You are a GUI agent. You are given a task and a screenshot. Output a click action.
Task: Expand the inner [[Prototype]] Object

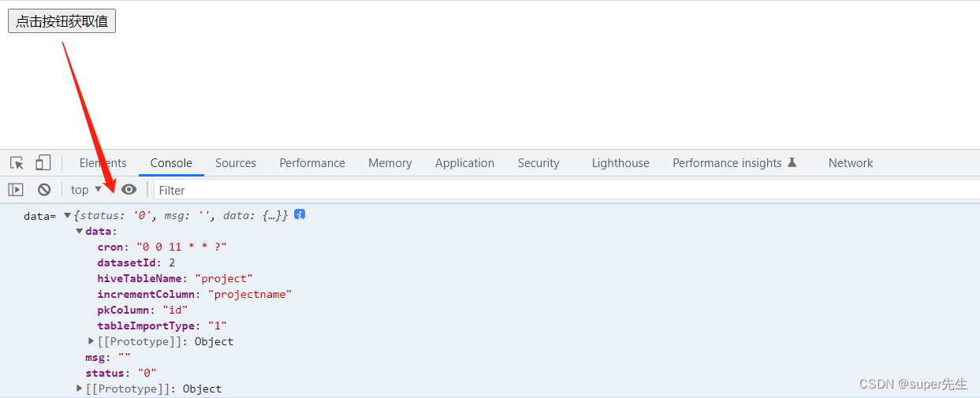pyautogui.click(x=91, y=341)
